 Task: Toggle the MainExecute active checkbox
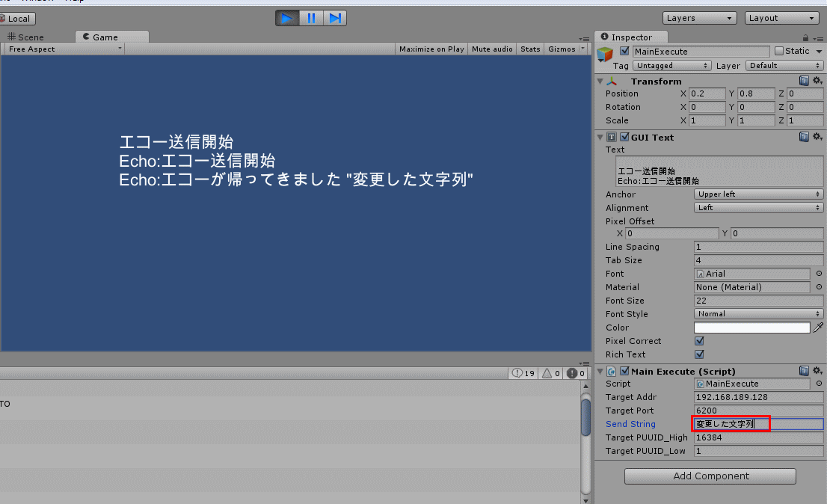(624, 51)
